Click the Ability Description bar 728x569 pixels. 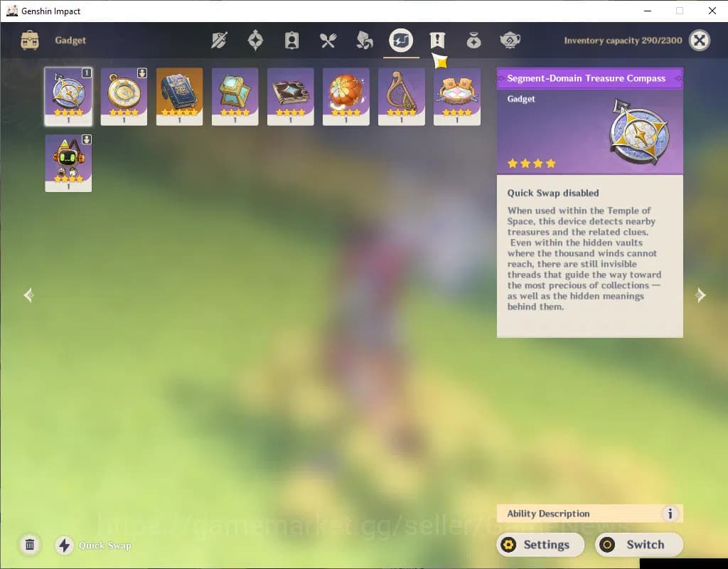pos(589,514)
